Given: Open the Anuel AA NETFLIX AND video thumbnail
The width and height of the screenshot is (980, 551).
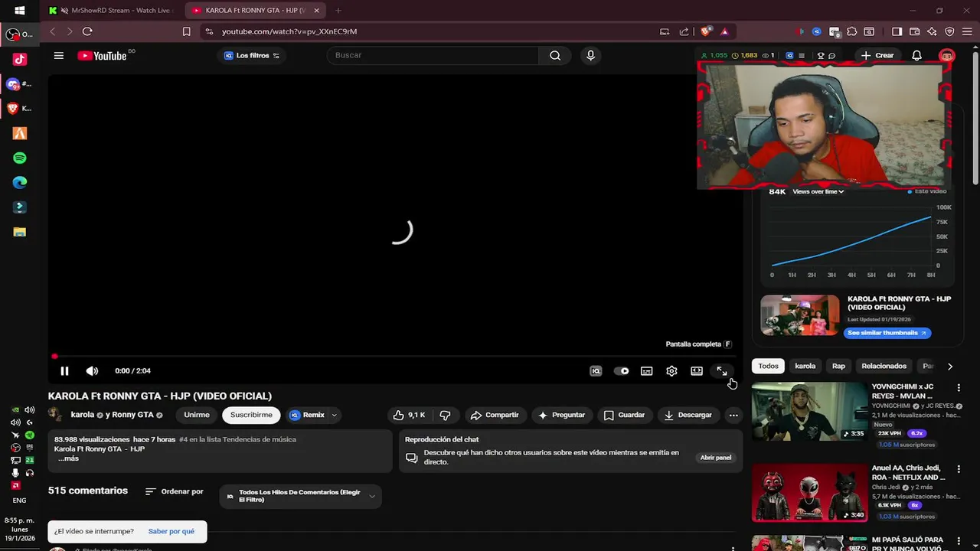Looking at the screenshot, I should 809,493.
